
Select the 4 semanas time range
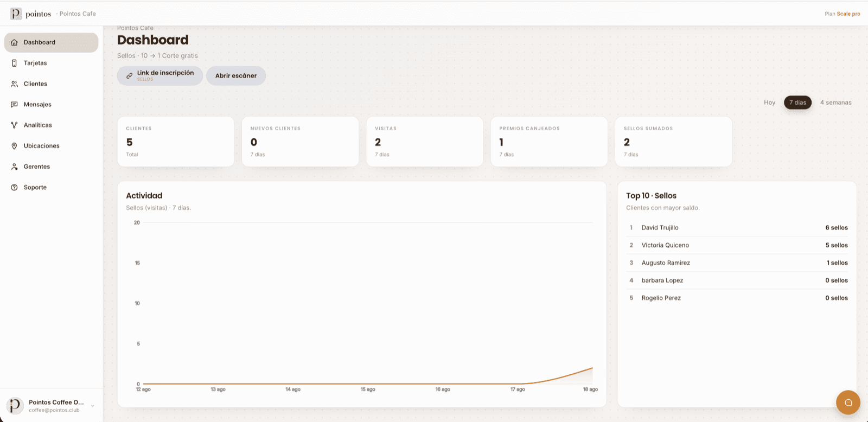point(835,103)
